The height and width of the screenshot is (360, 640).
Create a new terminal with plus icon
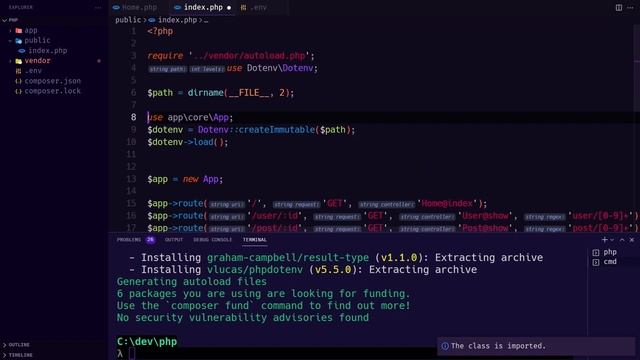point(604,240)
